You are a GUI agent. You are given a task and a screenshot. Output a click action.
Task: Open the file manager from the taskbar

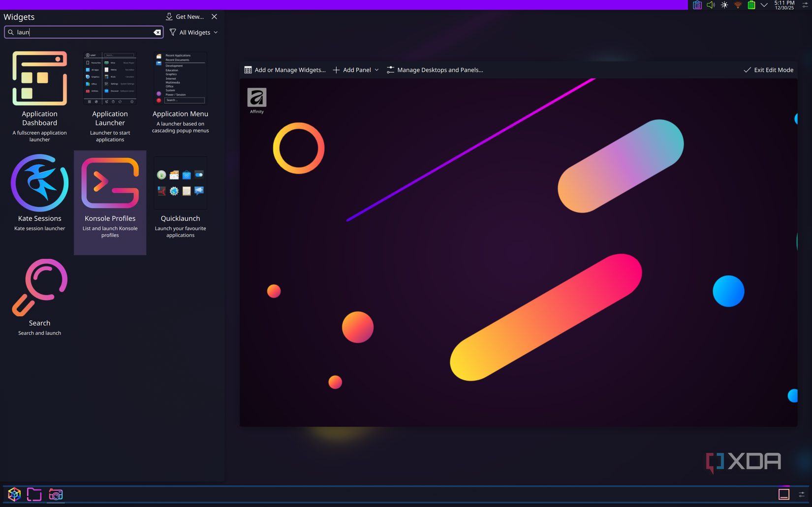(x=34, y=495)
